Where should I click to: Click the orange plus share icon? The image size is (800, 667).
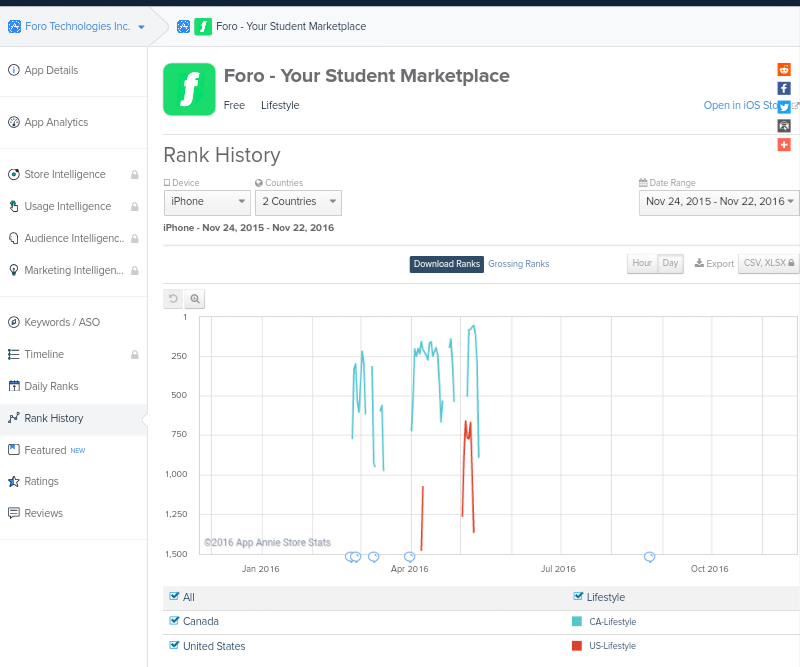coord(784,145)
